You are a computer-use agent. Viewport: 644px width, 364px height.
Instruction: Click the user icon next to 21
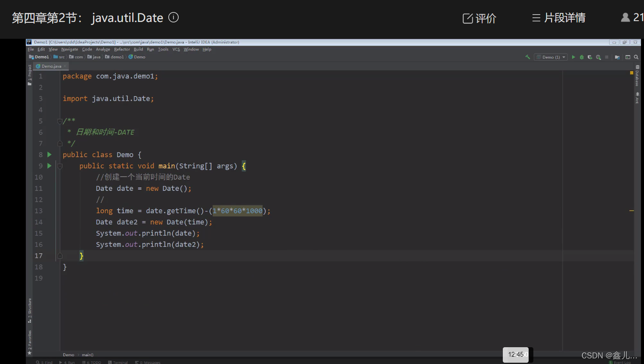pos(625,17)
